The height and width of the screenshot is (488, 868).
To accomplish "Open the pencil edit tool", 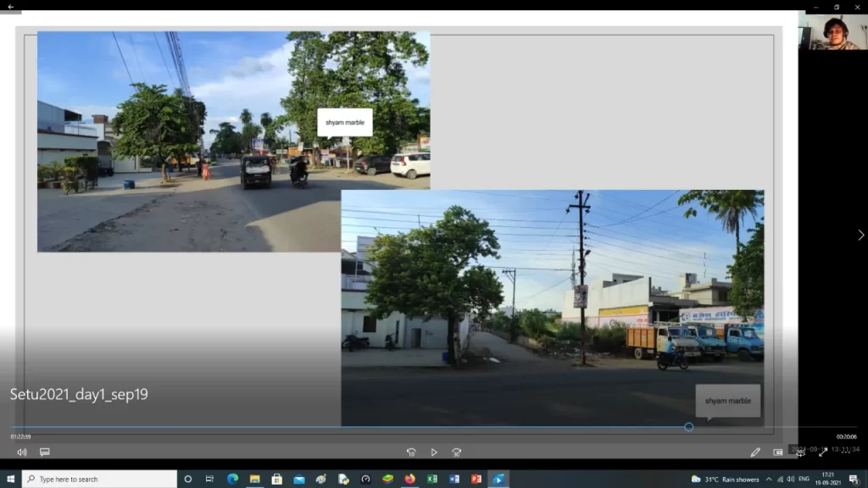I will click(755, 452).
